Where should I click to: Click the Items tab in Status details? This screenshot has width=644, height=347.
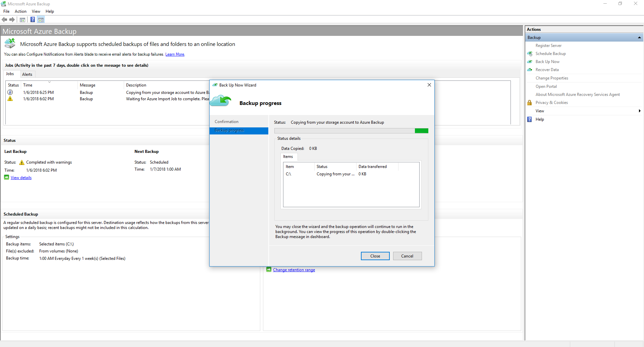pos(288,157)
